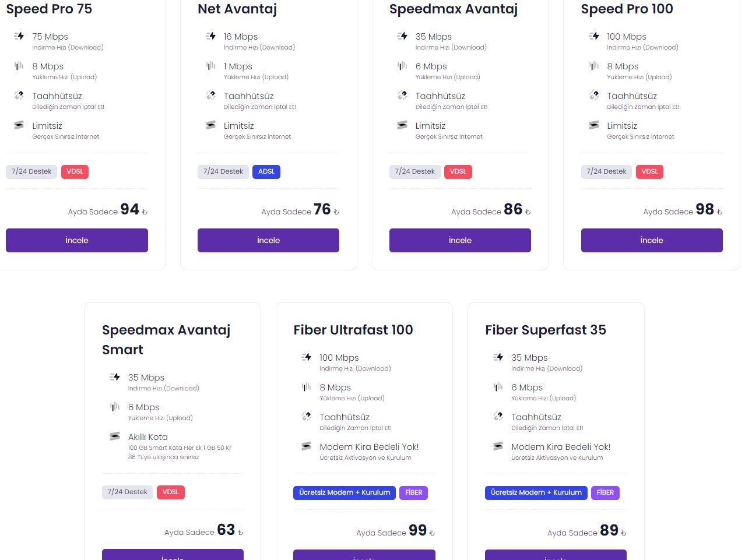Click İncele button under Speed Pro 75
This screenshot has width=745, height=560.
click(77, 240)
